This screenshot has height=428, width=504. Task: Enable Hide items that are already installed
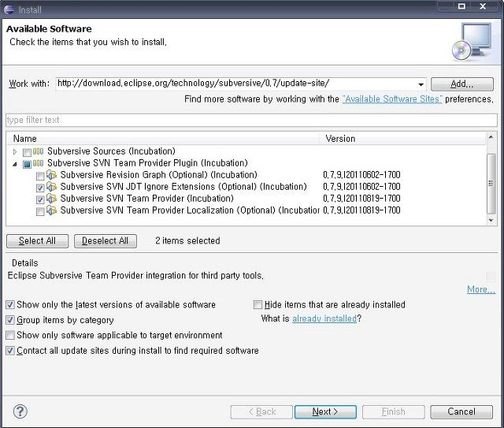click(x=258, y=304)
